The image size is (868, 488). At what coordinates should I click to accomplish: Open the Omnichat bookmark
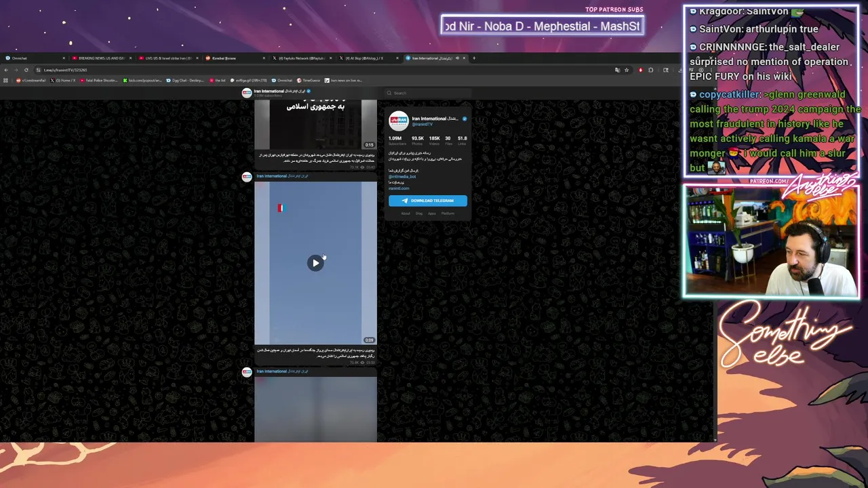pos(282,80)
